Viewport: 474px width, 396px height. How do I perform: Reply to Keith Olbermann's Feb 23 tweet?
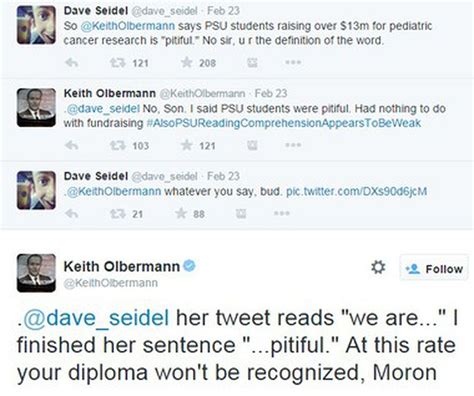(71, 145)
